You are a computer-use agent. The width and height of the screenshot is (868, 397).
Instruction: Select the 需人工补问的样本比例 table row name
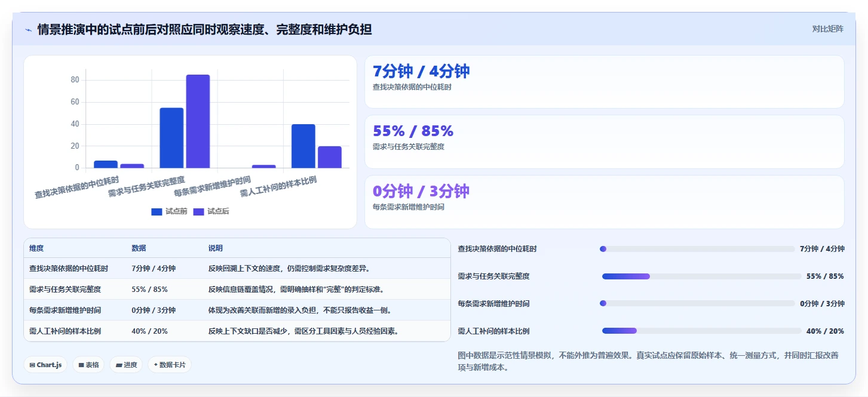[65, 331]
